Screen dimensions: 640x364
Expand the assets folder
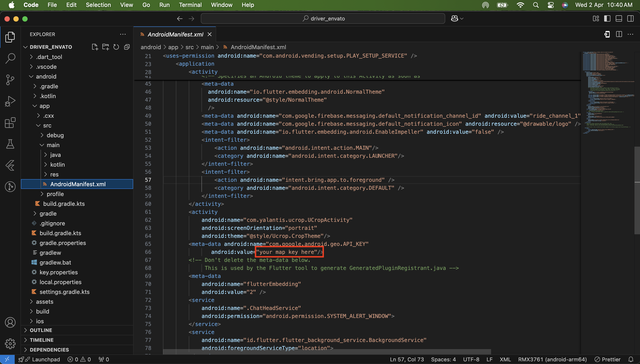45,301
